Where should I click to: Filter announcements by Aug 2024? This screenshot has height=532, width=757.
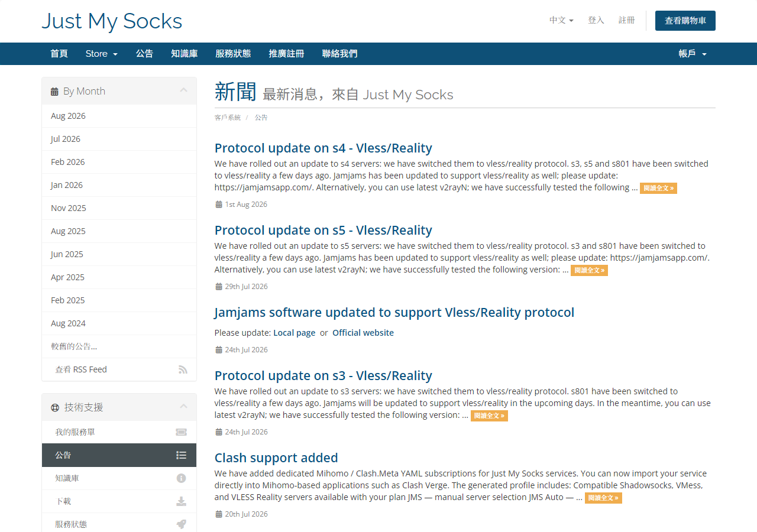[119, 323]
